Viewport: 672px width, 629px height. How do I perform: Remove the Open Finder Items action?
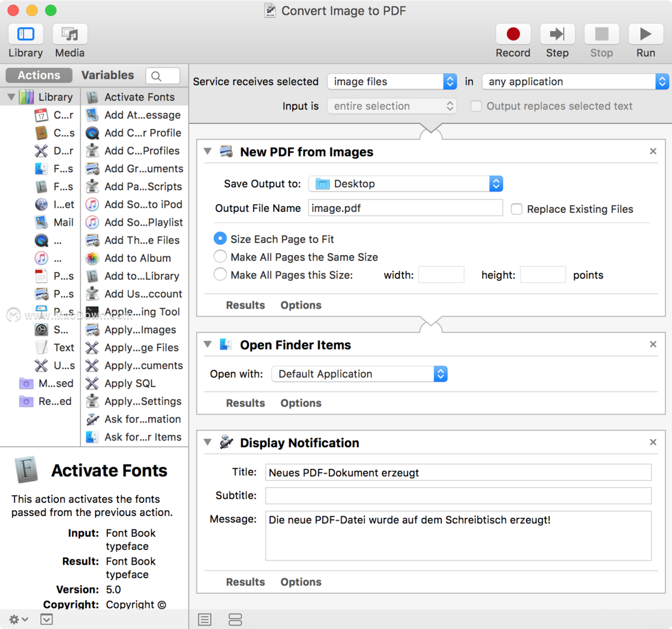(x=653, y=344)
